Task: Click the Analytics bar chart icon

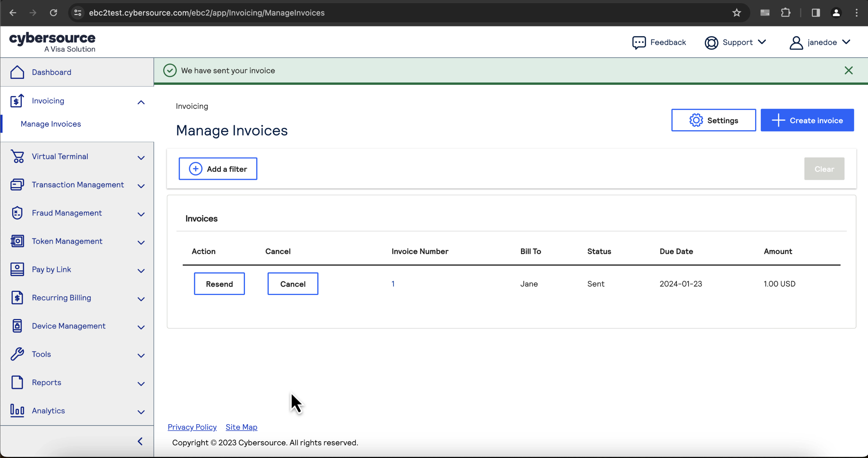Action: 17,411
